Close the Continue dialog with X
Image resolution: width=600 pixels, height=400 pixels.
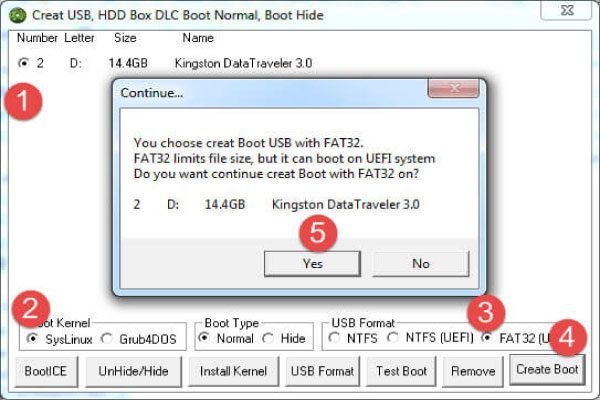pos(453,89)
